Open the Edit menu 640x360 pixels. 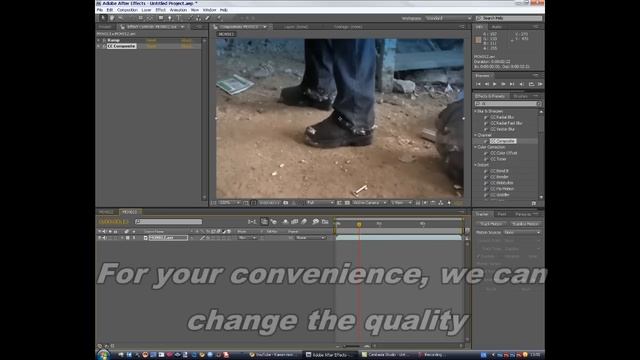click(109, 10)
